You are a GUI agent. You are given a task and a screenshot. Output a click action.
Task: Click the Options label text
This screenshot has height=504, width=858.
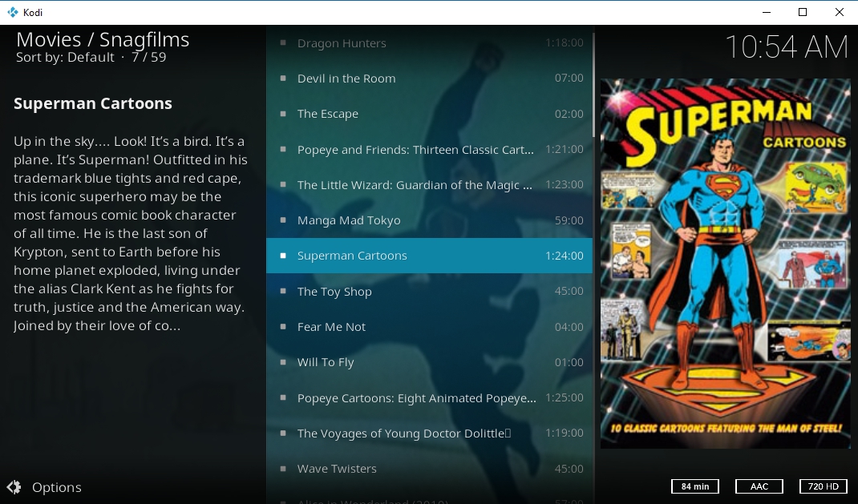pos(57,487)
